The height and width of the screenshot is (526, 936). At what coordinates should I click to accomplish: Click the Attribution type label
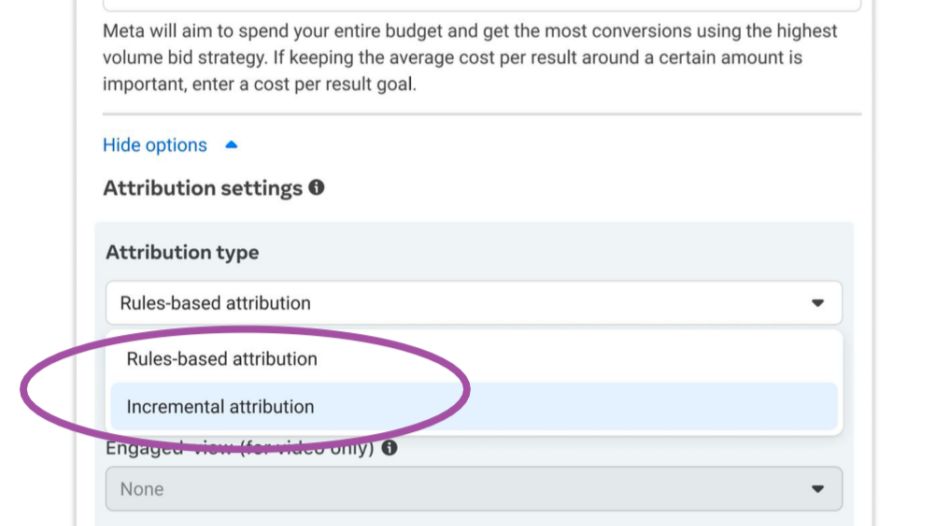click(x=182, y=252)
